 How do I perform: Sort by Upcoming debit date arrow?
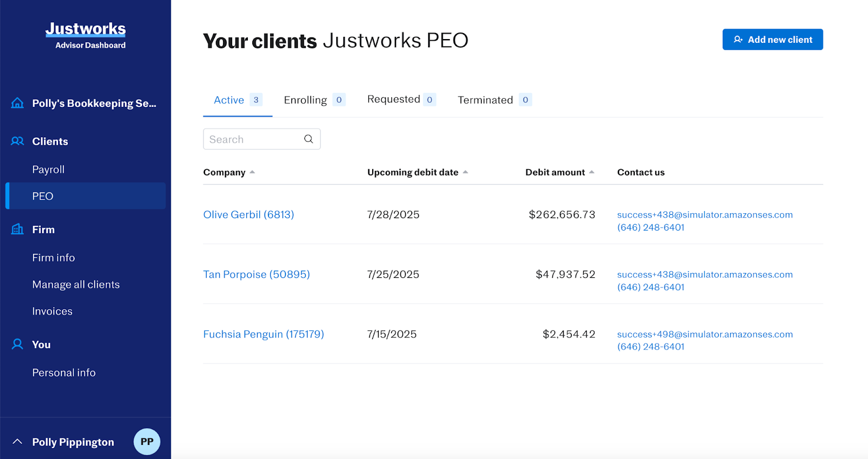tap(465, 172)
